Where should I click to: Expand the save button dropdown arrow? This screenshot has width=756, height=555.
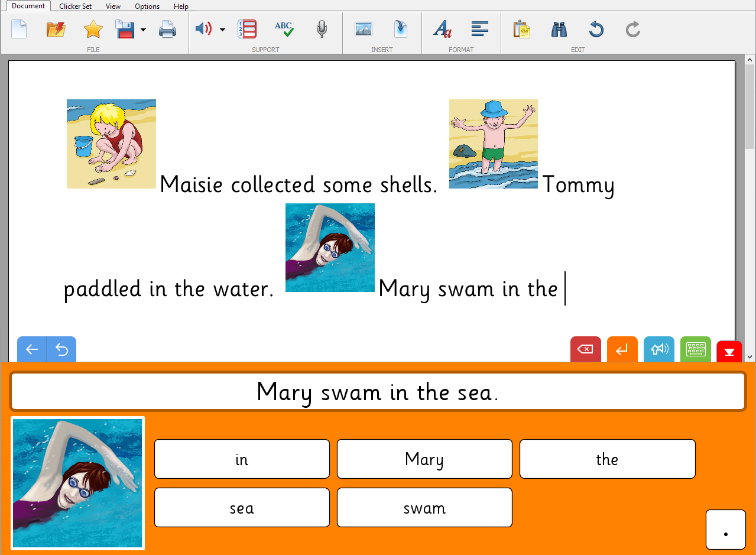click(144, 30)
